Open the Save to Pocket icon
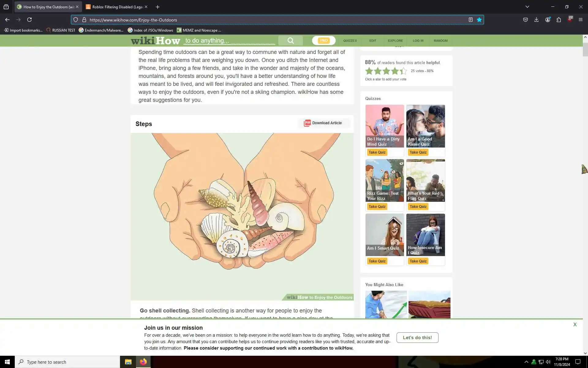The image size is (588, 368). [526, 20]
